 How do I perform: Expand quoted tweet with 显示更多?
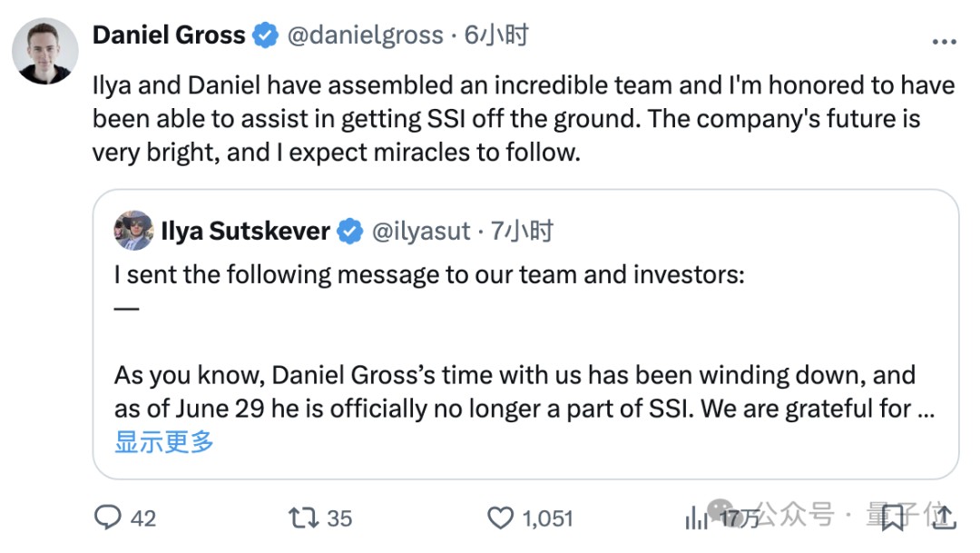(x=163, y=441)
